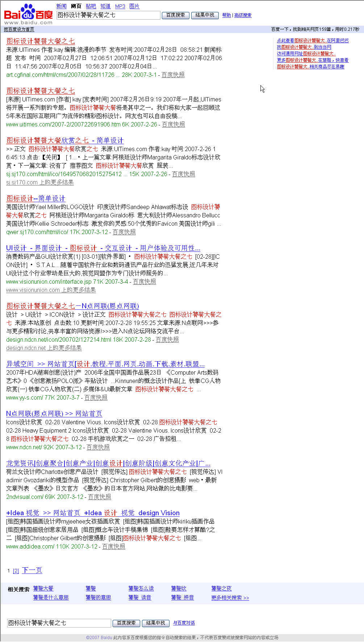Screen dimensions: 364x642
Task: Search related term 饕餮纹
Action: [179, 588]
